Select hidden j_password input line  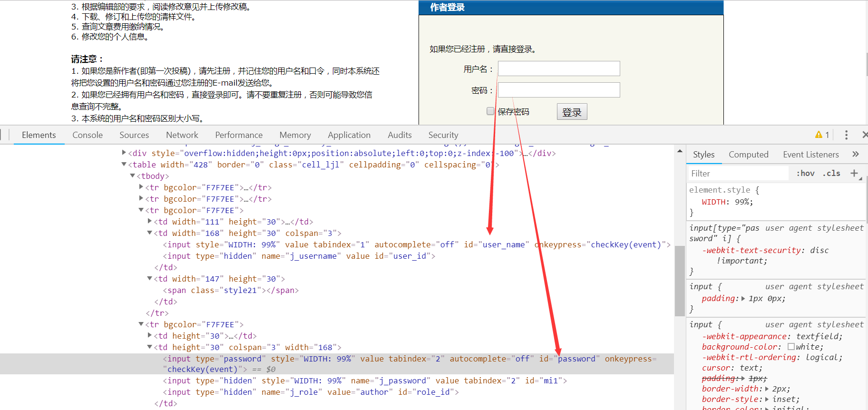(x=365, y=381)
